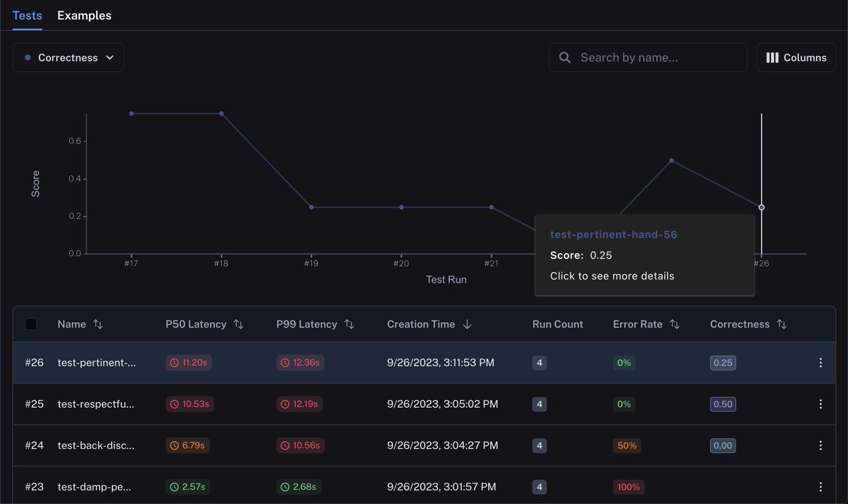Select the Tests tab
This screenshot has width=848, height=504.
pyautogui.click(x=27, y=15)
